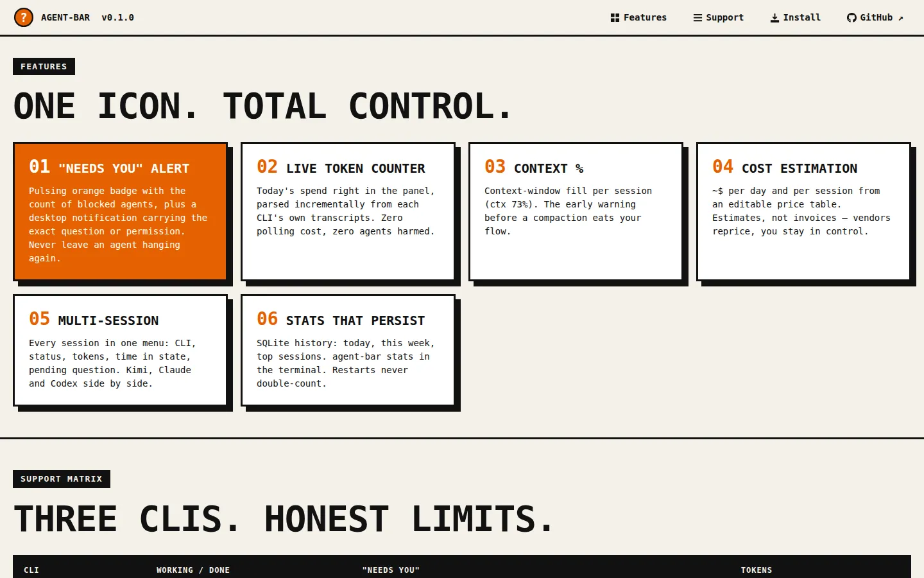
Task: Click the CLI column header
Action: [31, 570]
